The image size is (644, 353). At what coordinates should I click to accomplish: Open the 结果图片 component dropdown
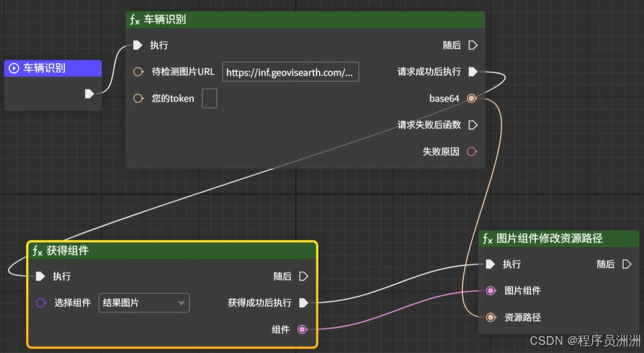[x=144, y=303]
